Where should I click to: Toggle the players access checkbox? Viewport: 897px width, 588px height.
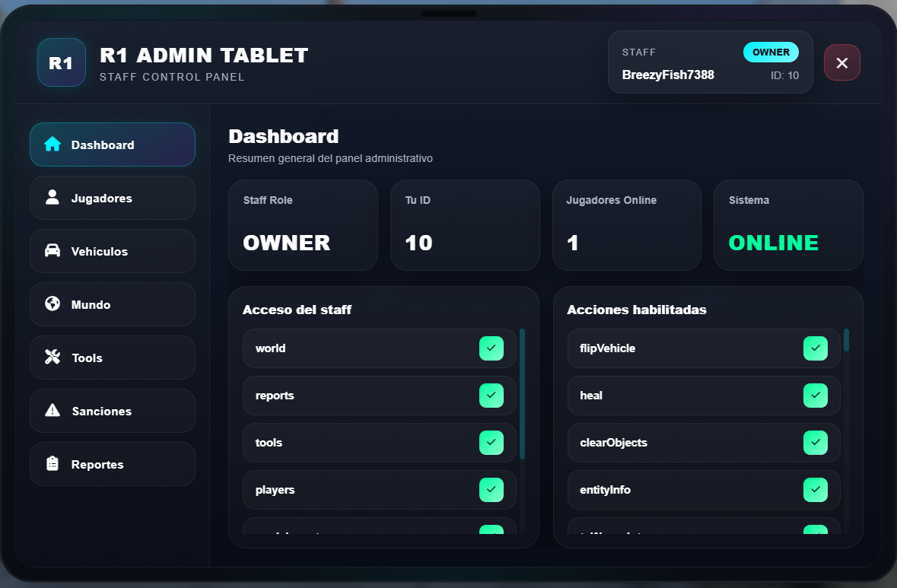[491, 490]
